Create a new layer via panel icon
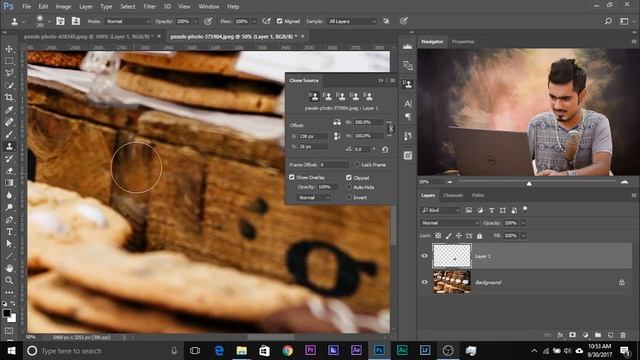The height and width of the screenshot is (360, 640). click(x=611, y=335)
